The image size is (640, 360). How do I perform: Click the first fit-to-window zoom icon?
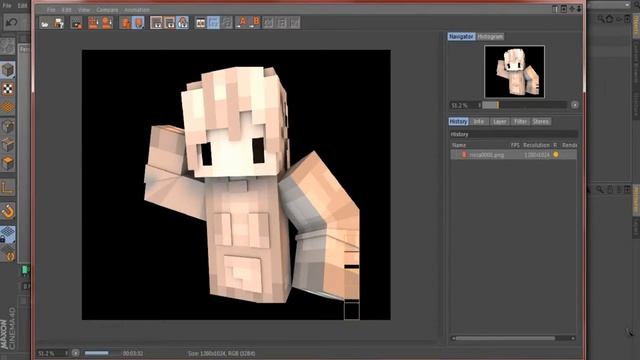(156, 23)
